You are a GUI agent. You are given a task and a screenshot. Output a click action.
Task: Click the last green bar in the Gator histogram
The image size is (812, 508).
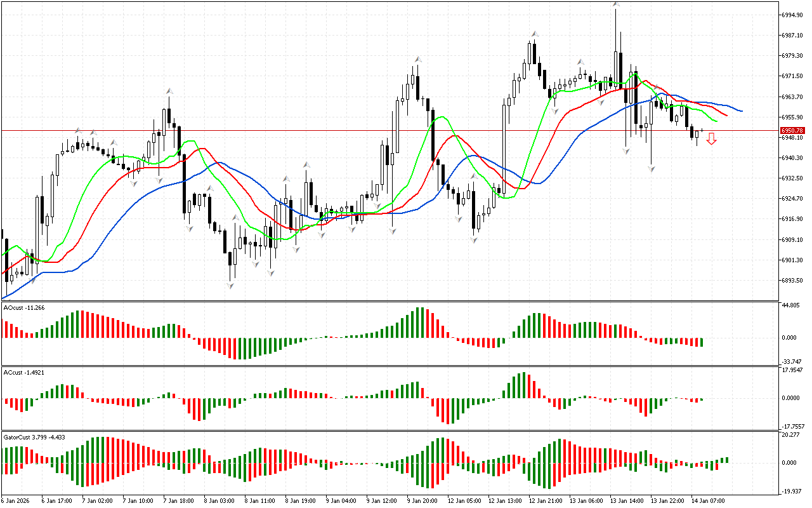[x=726, y=460]
